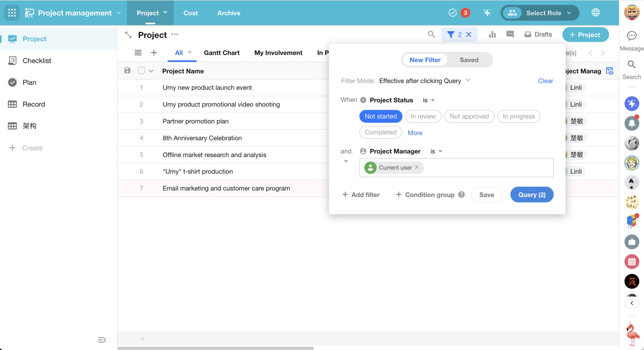Click the horizontal scrollbar at table bottom
The image size is (644, 350).
[x=216, y=348]
